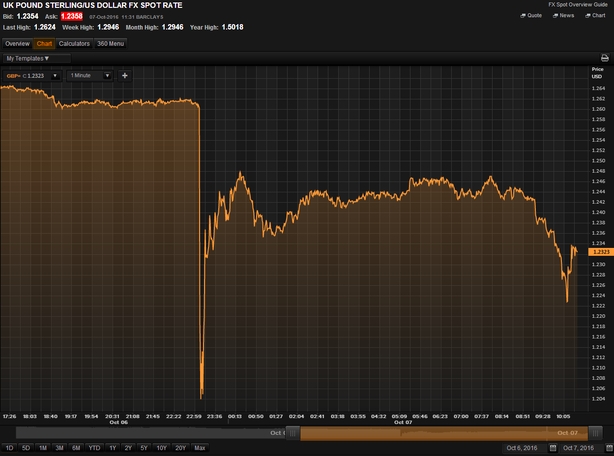Select the Chart tab

point(44,43)
